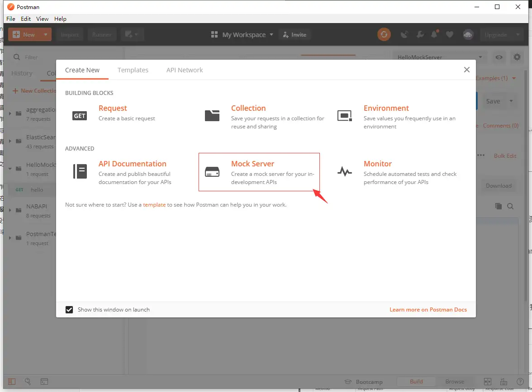Open the API Network tab
This screenshot has height=392, width=532.
[x=185, y=70]
